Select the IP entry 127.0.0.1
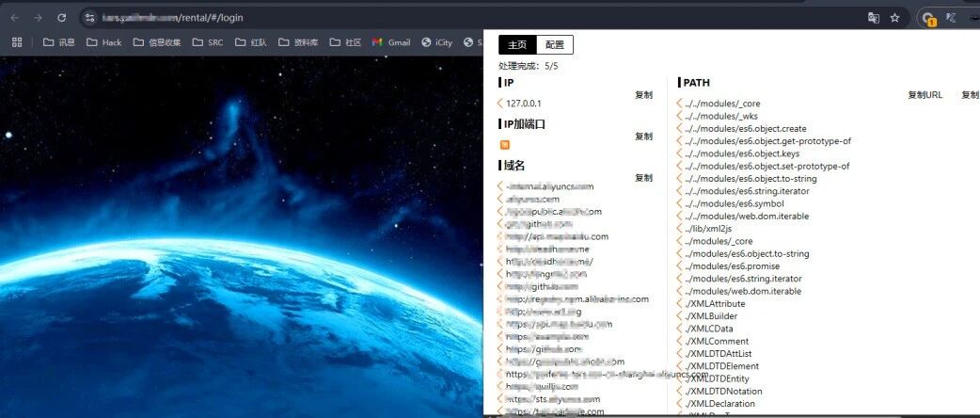 tap(524, 104)
